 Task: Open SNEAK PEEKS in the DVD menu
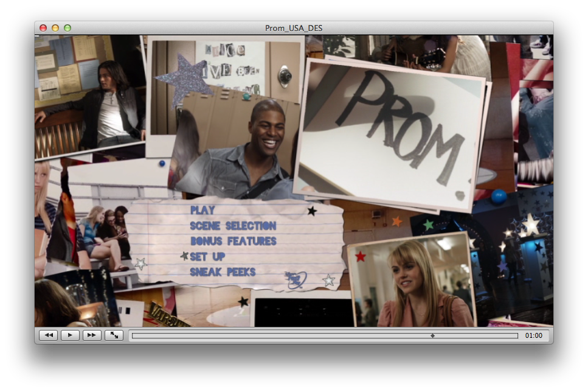point(223,272)
